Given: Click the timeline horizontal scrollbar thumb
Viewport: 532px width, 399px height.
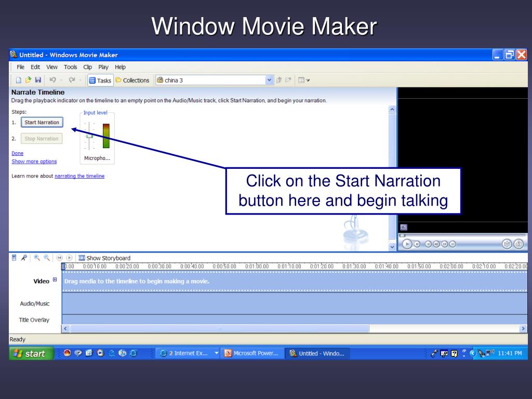Looking at the screenshot, I should 219,328.
